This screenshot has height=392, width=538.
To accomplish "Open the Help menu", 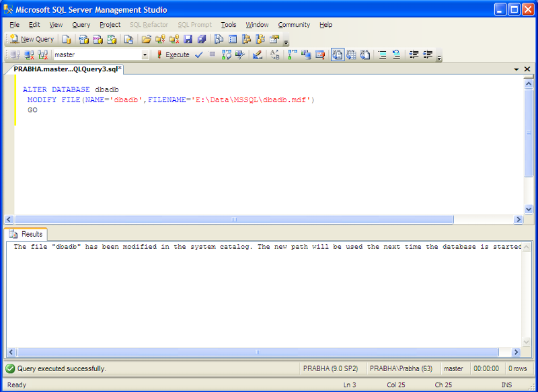I will click(326, 25).
